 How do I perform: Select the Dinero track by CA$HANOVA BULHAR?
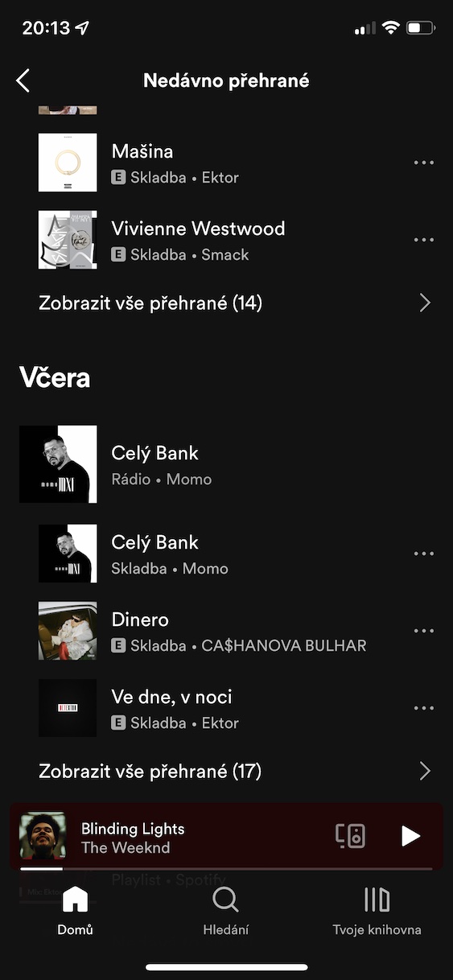tap(226, 631)
